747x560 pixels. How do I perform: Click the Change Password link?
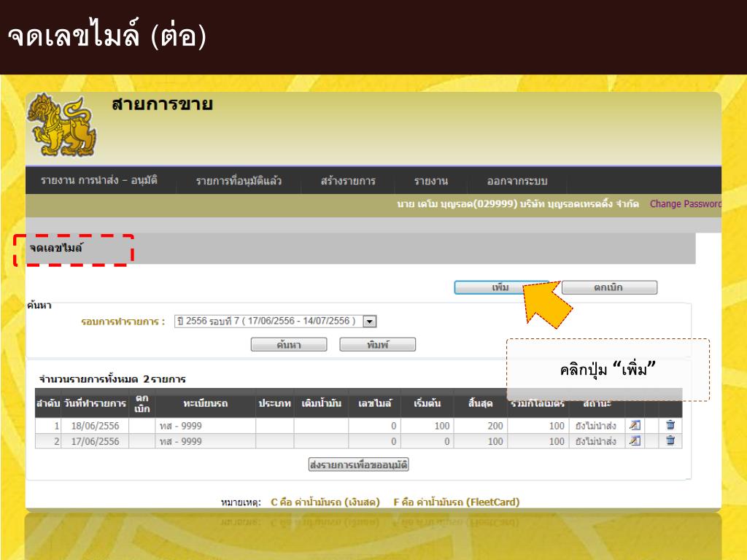click(686, 204)
